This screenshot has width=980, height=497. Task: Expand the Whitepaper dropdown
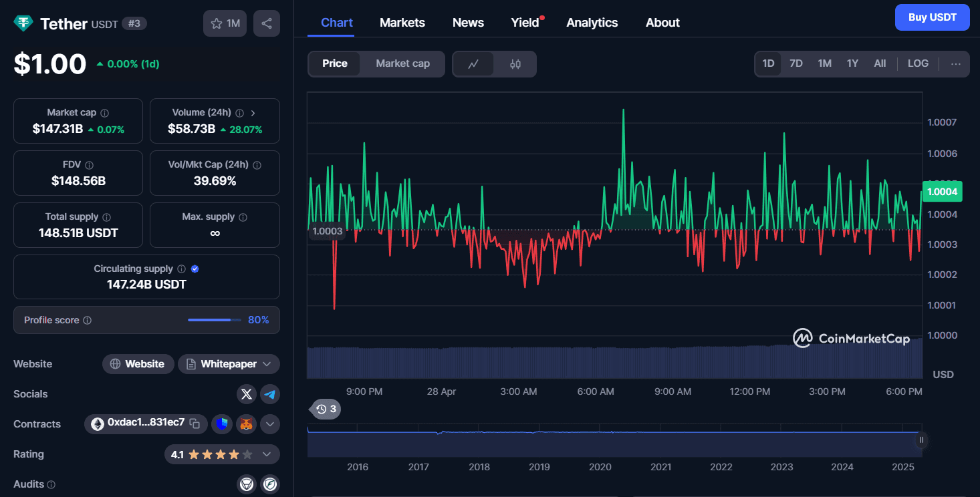(x=267, y=364)
